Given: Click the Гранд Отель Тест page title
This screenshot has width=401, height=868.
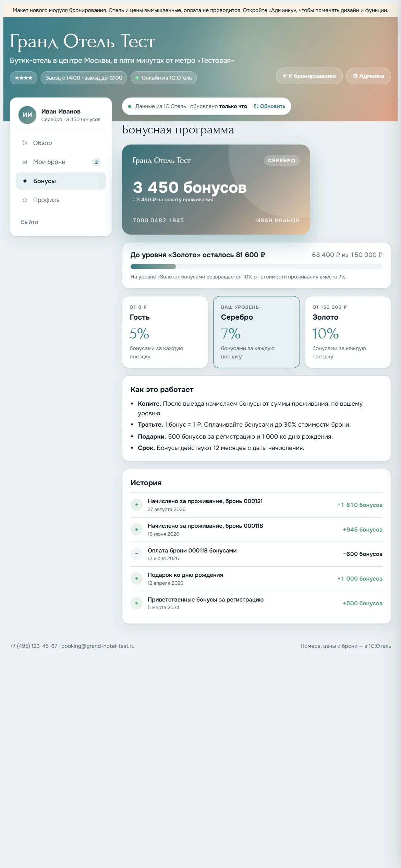Looking at the screenshot, I should tap(83, 41).
